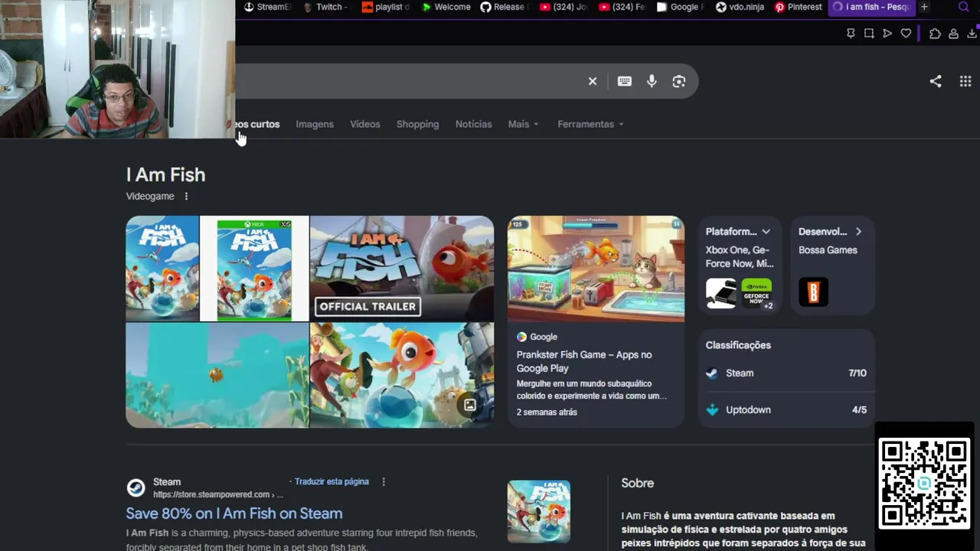The width and height of the screenshot is (980, 551).
Task: Click the Uptodown icon under Classificações
Action: click(712, 410)
